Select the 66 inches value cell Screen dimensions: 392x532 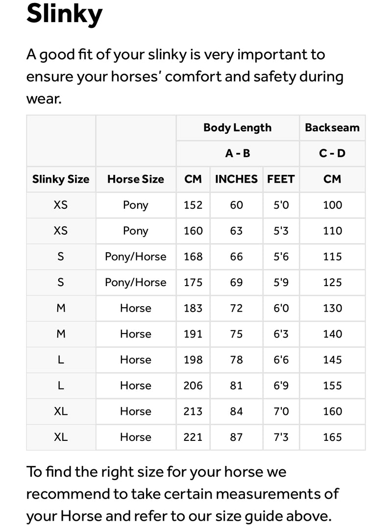coord(236,257)
